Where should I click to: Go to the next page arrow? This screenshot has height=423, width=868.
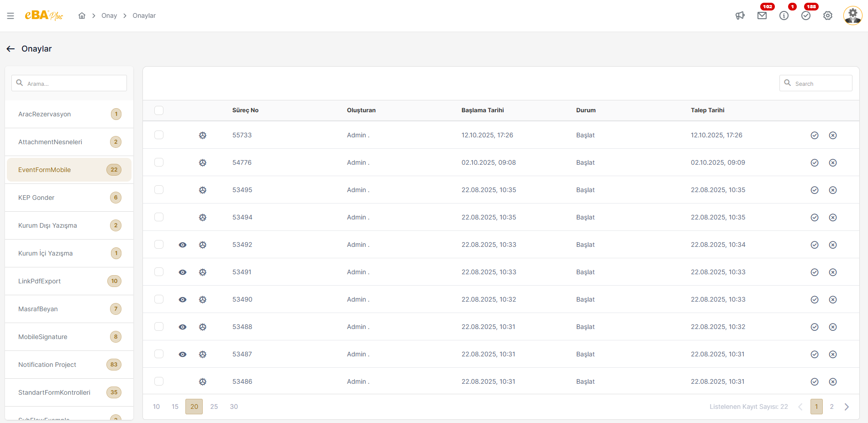(x=847, y=407)
